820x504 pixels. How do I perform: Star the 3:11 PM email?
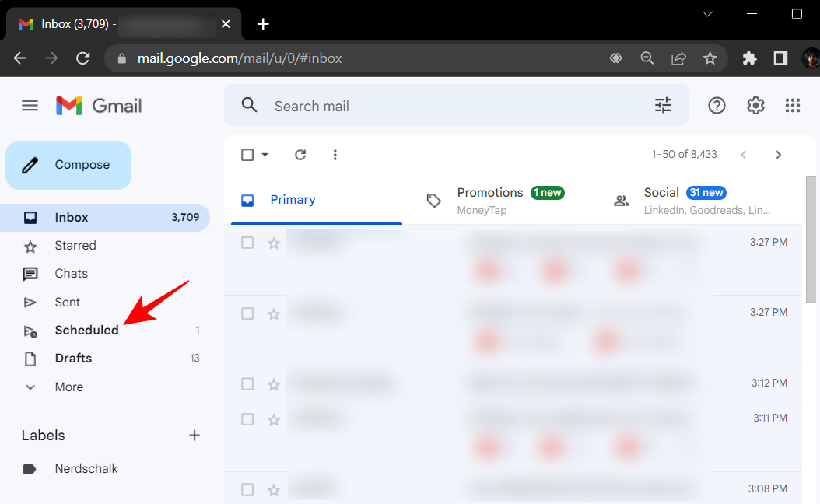click(x=274, y=419)
